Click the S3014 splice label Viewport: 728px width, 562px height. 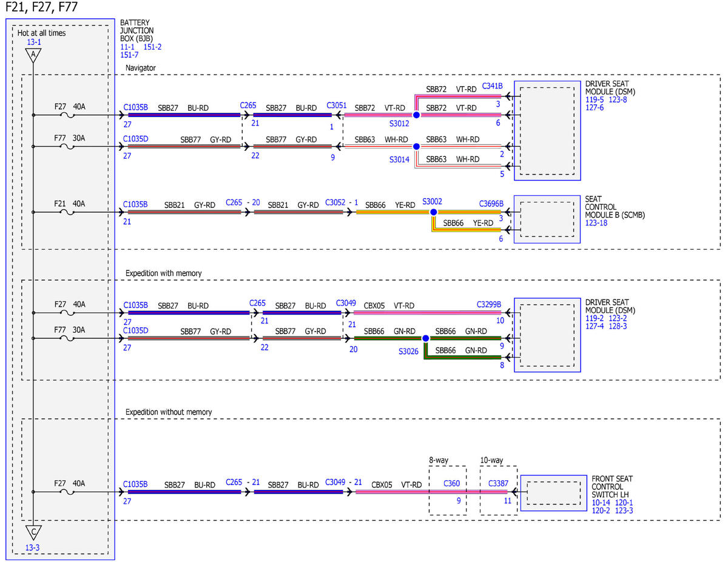click(399, 159)
